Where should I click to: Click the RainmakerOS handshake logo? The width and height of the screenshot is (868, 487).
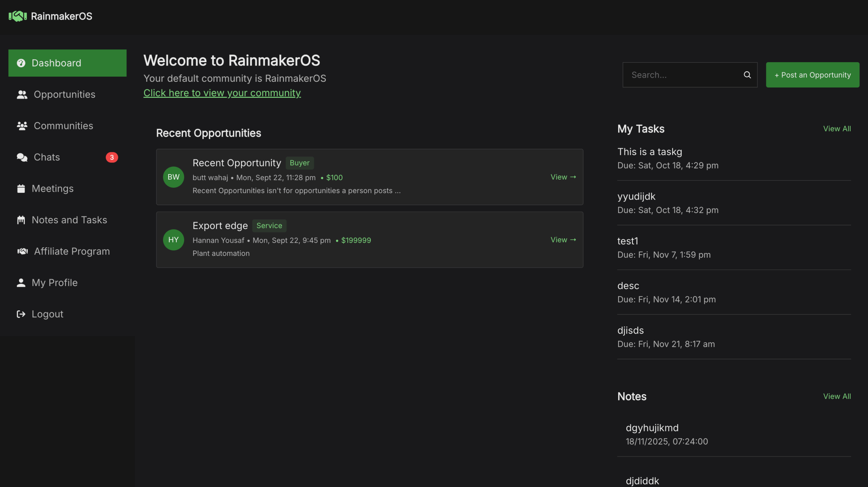tap(18, 16)
